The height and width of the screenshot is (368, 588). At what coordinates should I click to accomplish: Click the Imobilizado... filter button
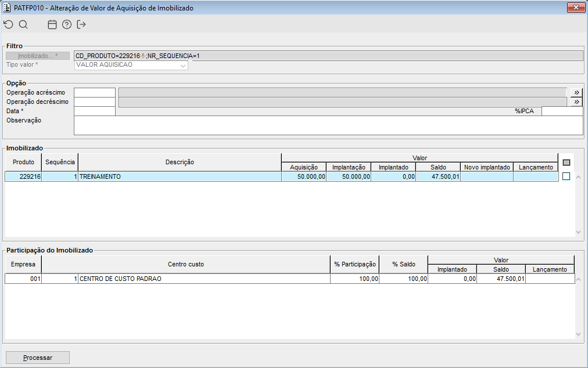[38, 56]
